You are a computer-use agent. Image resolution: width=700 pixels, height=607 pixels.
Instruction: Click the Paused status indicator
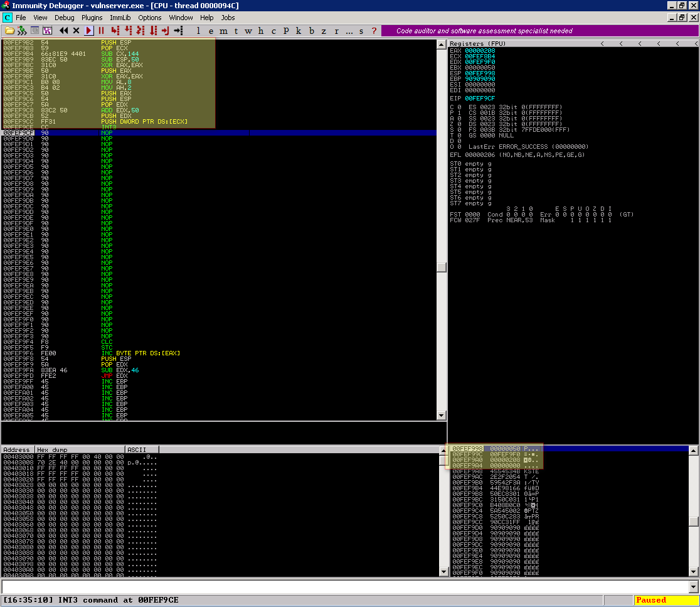click(666, 600)
